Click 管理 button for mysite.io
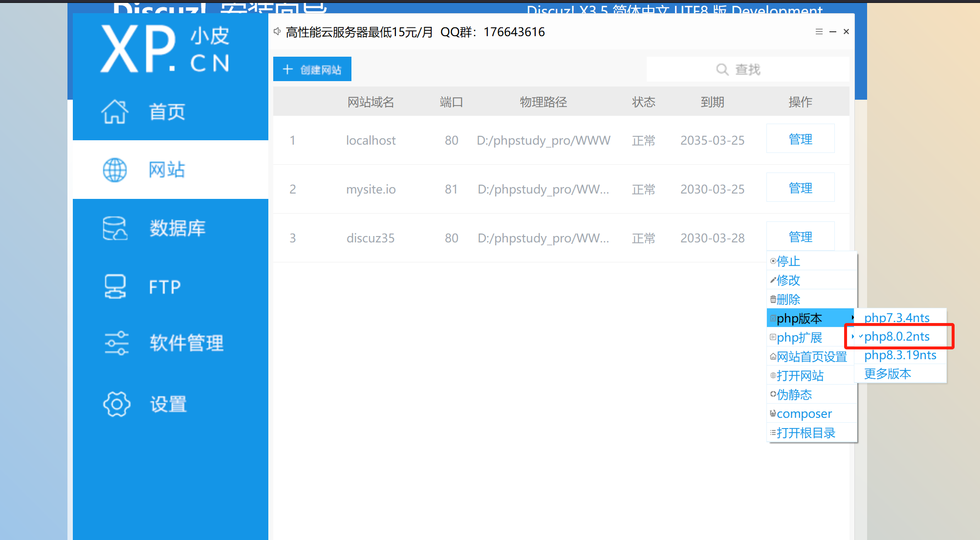Image resolution: width=980 pixels, height=540 pixels. (801, 188)
